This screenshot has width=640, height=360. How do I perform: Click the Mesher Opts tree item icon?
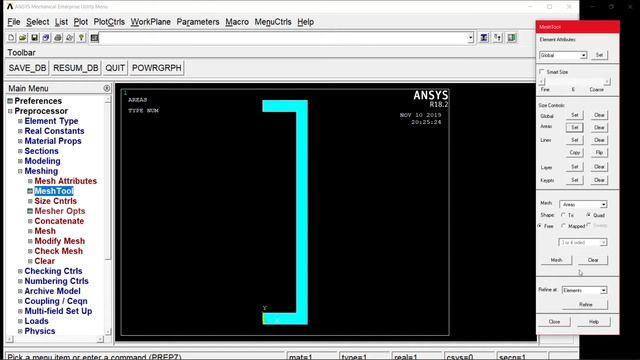30,211
